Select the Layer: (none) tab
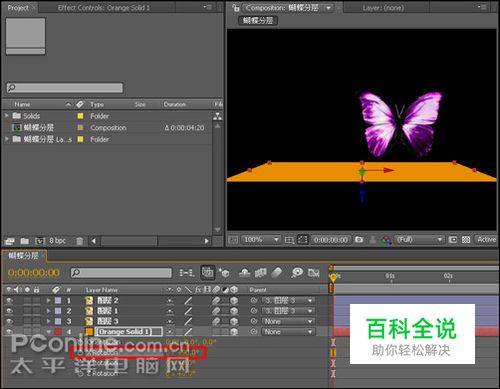 point(383,8)
